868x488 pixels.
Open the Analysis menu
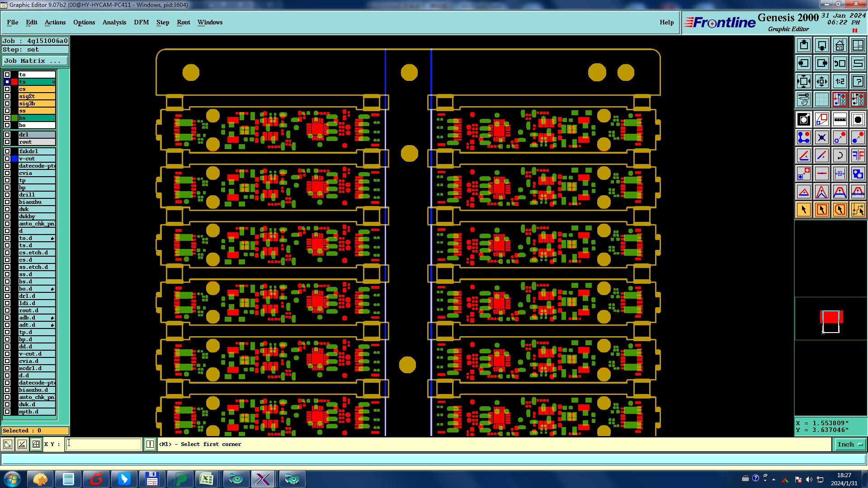point(114,22)
